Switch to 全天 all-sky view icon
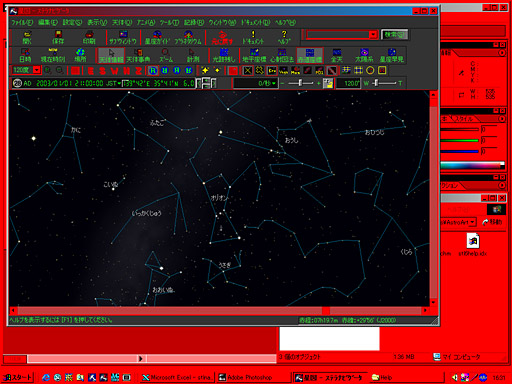Screen dimensions: 512x384 click(x=336, y=55)
